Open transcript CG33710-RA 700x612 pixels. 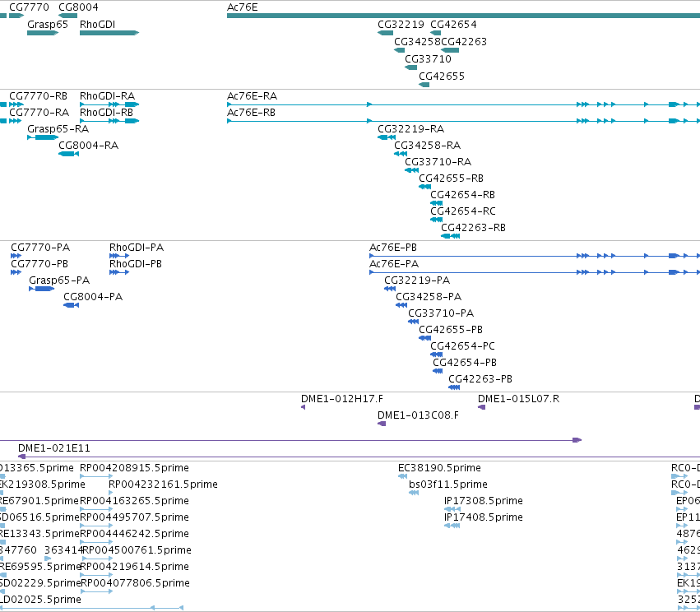438,162
